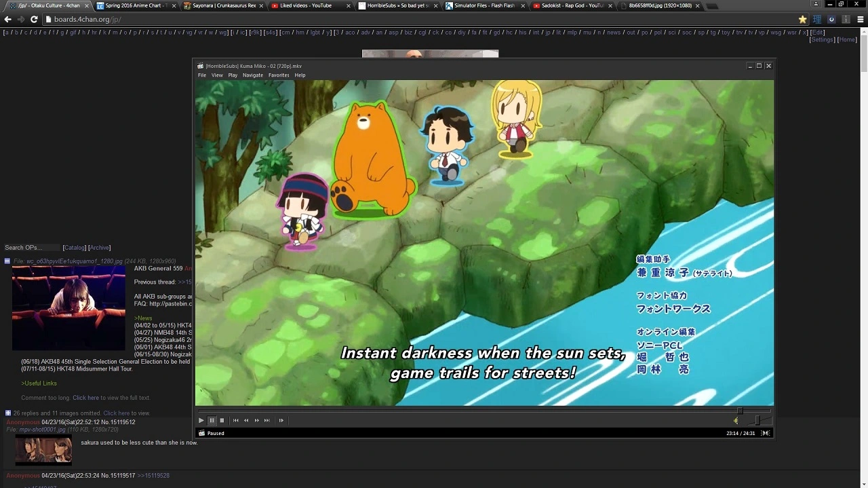This screenshot has height=488, width=868.
Task: Go back in the browser
Action: coord(8,19)
